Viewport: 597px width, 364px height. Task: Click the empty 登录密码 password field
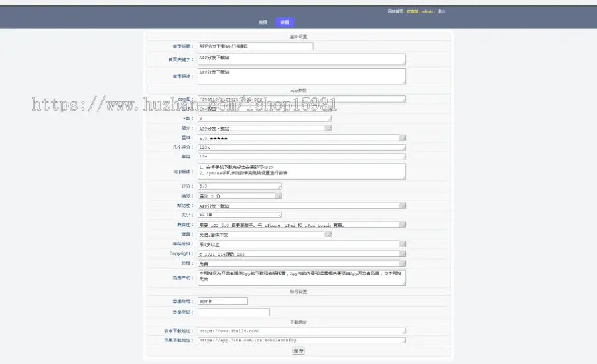click(233, 312)
